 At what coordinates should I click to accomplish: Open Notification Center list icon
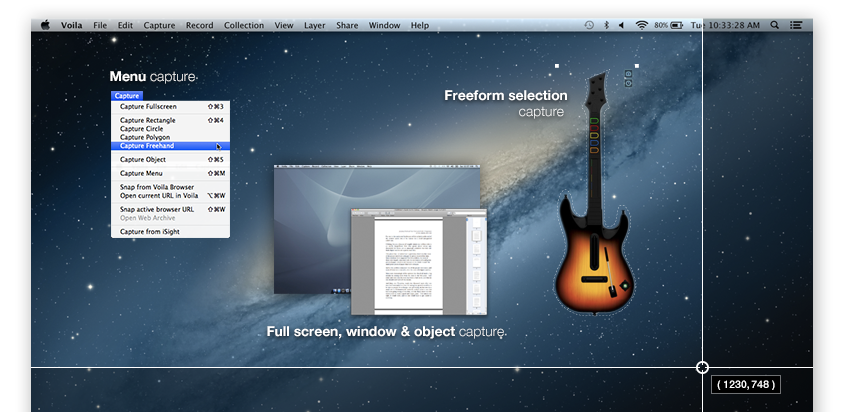[795, 25]
